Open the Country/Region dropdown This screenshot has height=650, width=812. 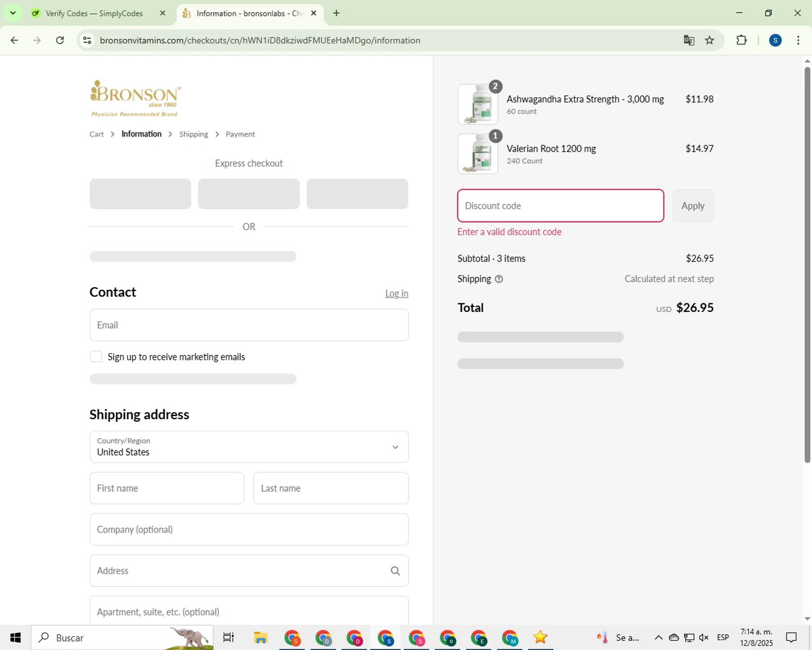click(x=249, y=447)
